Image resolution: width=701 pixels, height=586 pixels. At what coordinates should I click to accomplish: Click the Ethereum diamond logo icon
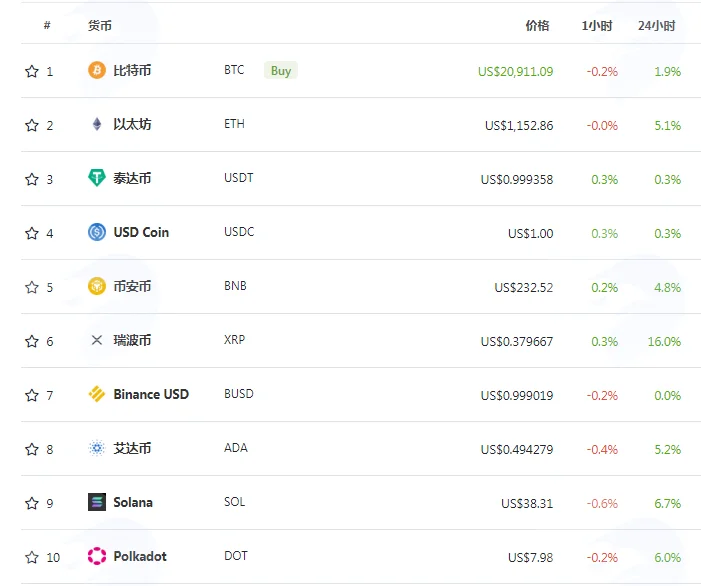pos(97,124)
